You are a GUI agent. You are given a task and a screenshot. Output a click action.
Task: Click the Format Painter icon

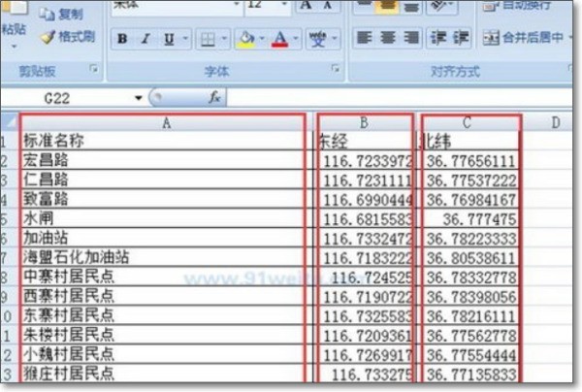(x=68, y=37)
